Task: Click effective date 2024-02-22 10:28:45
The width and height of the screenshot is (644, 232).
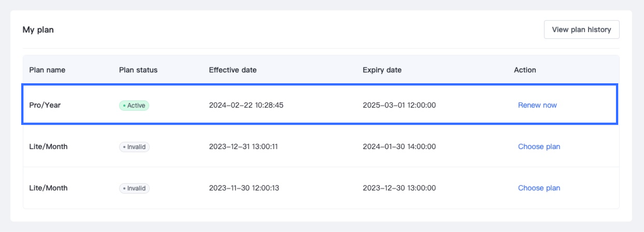Action: tap(246, 105)
